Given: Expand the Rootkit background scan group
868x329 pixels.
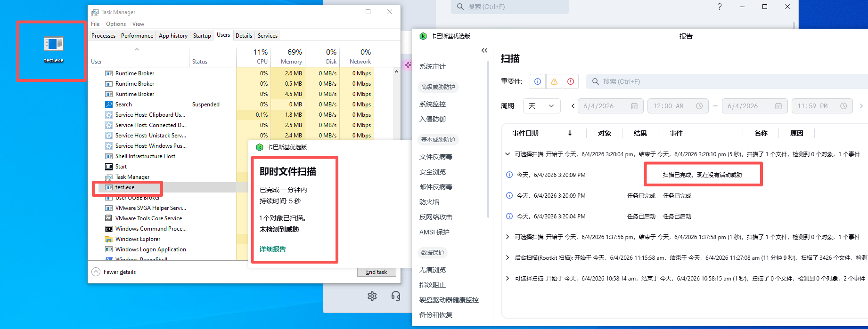Looking at the screenshot, I should 508,257.
